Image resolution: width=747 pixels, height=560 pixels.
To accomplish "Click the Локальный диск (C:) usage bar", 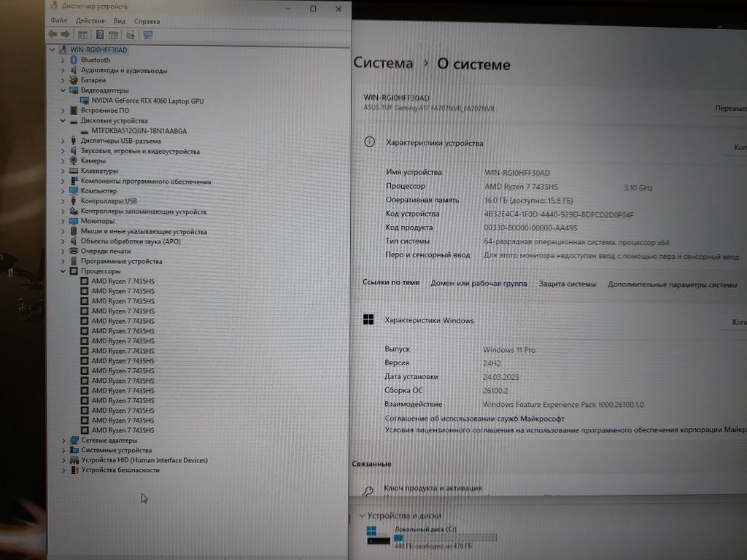I will (445, 537).
